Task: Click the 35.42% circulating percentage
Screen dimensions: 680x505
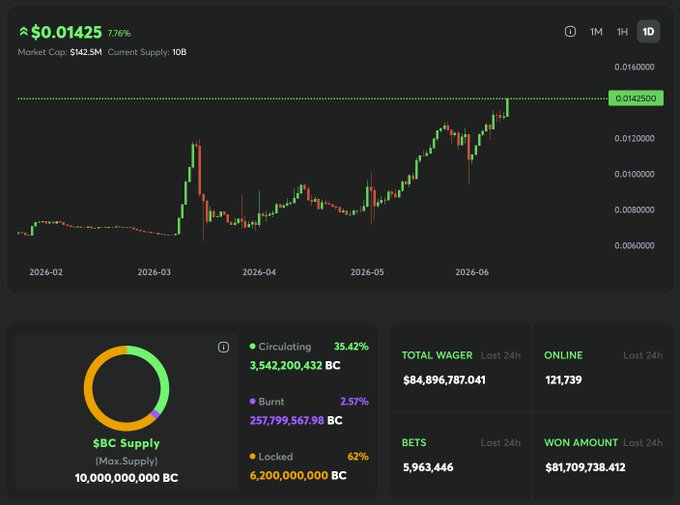Action: [x=351, y=346]
